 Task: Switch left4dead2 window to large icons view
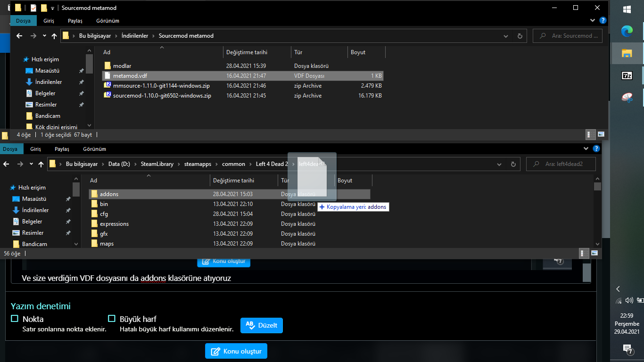594,253
